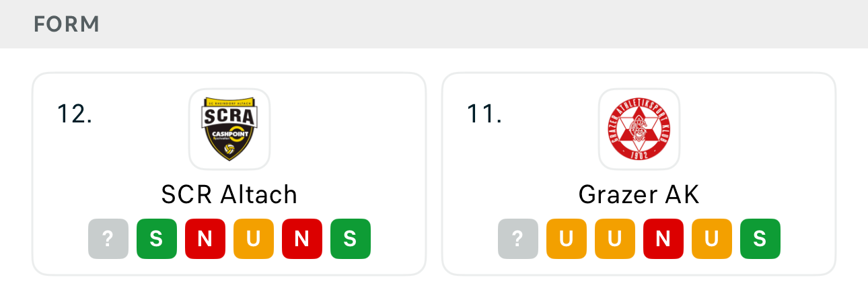
Task: Open SCR Altach's first green S result
Action: [x=157, y=239]
